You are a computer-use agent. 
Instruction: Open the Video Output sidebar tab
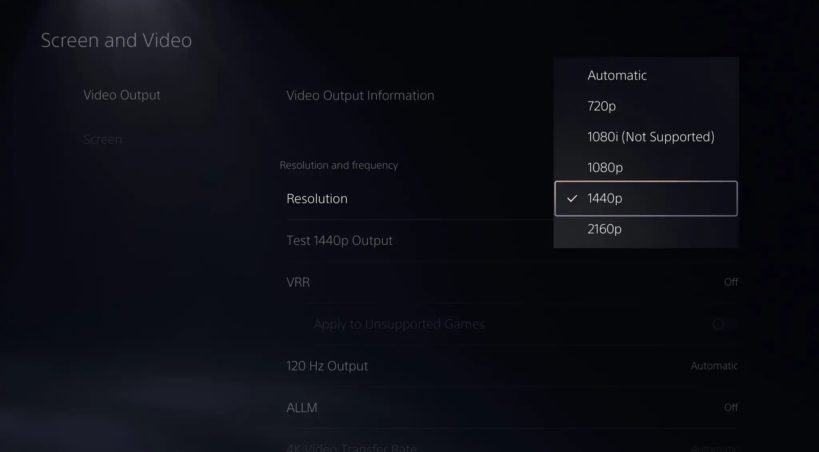pos(122,95)
